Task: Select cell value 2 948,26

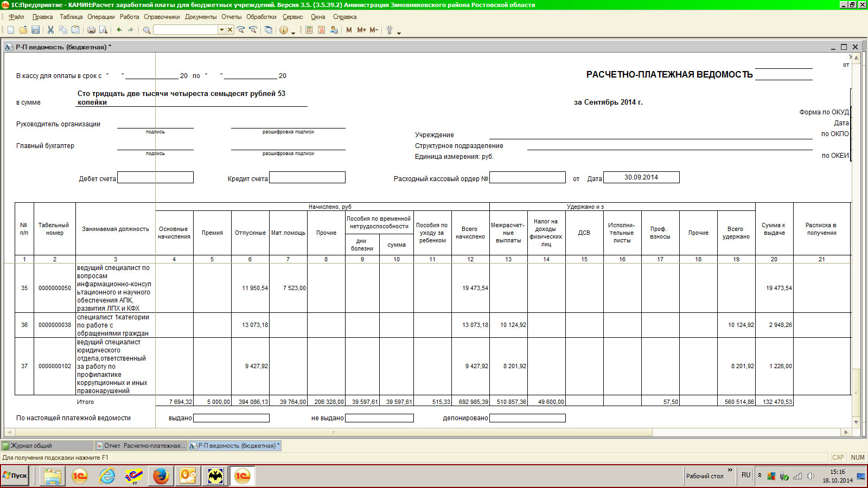Action: tap(774, 325)
